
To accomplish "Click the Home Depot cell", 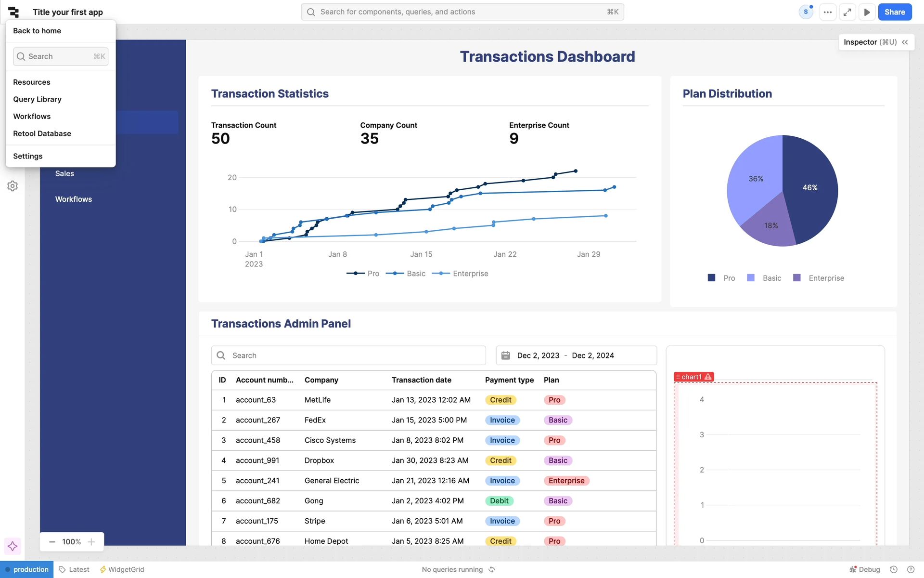I will tap(326, 541).
